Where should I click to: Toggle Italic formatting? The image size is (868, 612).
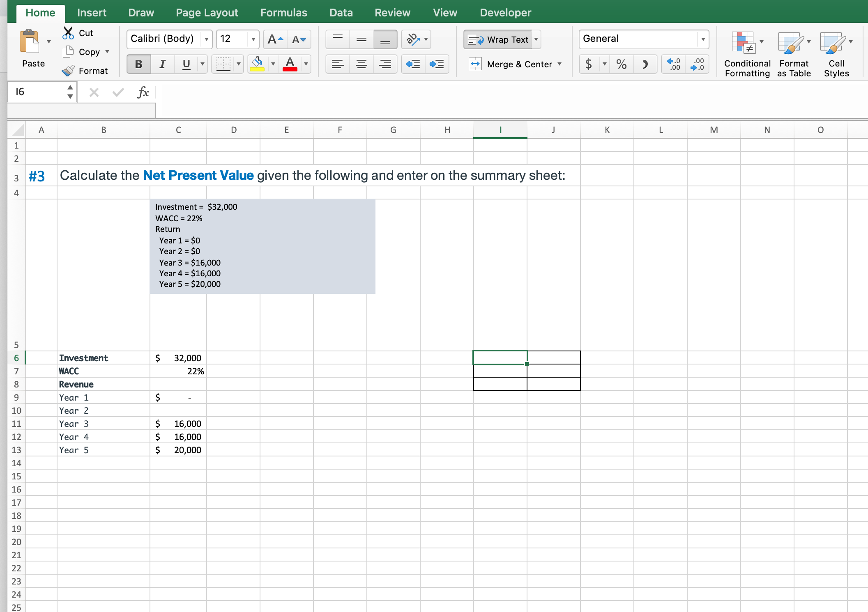(162, 64)
